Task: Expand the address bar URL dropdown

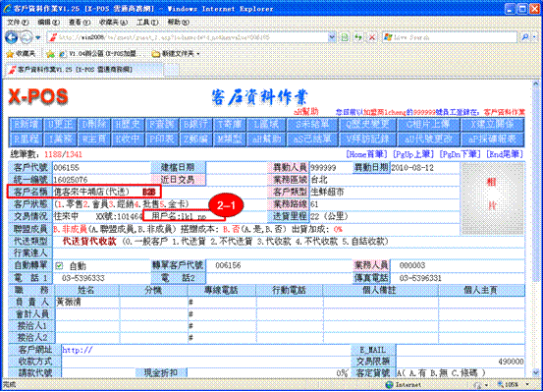Action: (332, 37)
